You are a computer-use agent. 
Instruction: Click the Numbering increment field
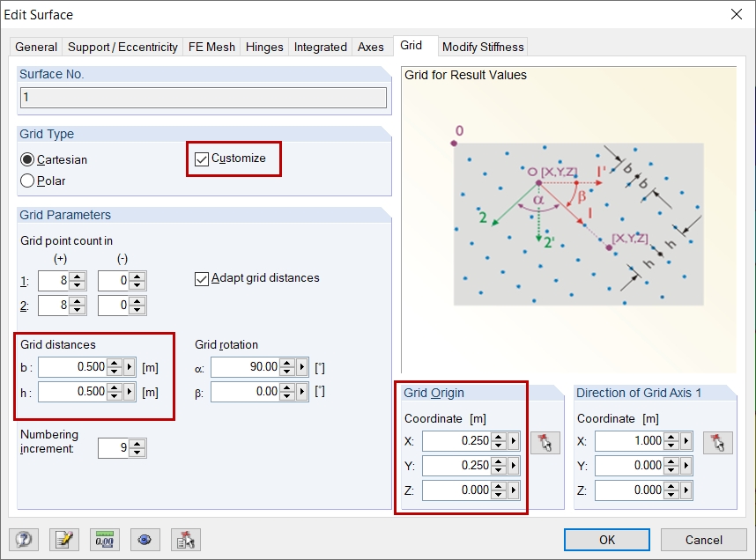coord(114,448)
